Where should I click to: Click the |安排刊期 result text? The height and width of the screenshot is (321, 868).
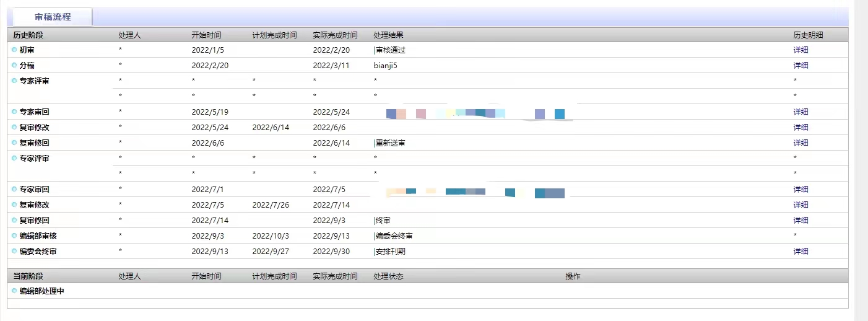tap(389, 252)
